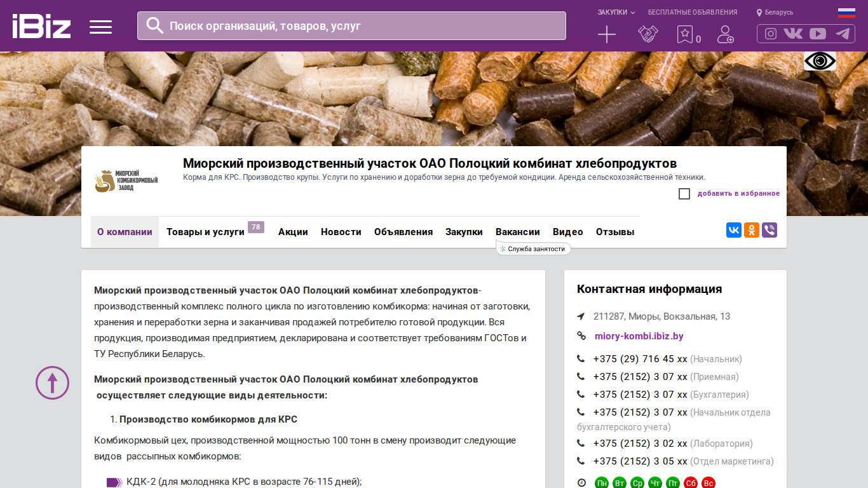Go to Объявления tab
This screenshot has height=488, width=868.
pos(403,232)
